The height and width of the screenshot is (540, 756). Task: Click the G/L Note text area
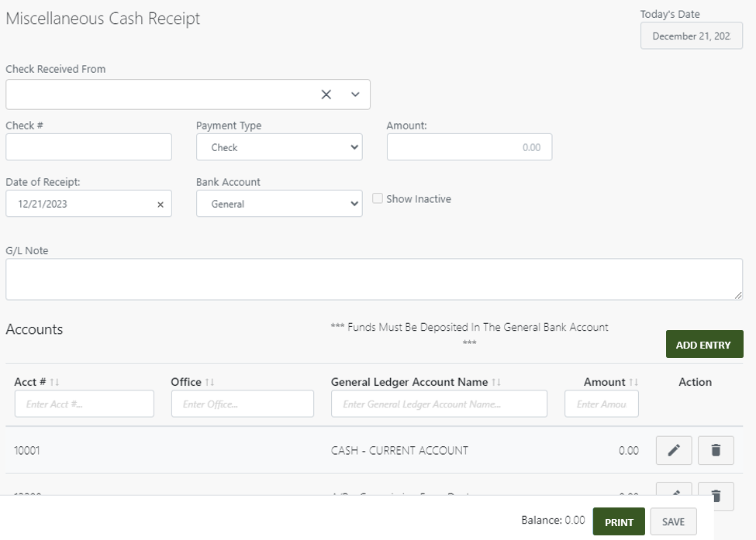(375, 279)
